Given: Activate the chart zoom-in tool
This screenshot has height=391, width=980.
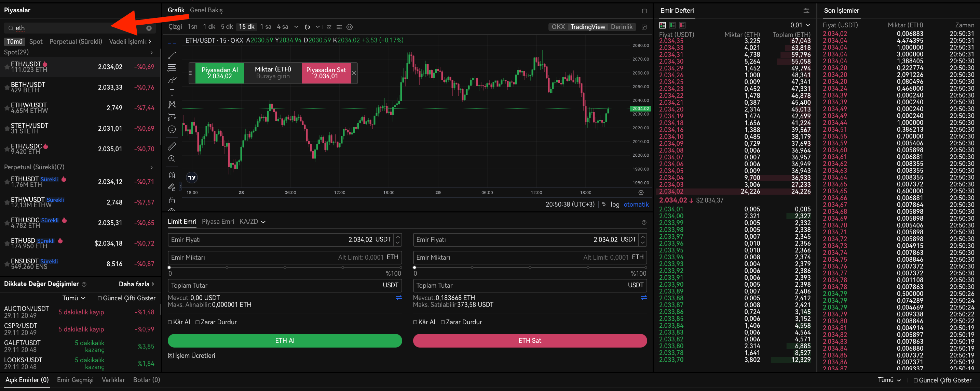Looking at the screenshot, I should [x=172, y=159].
